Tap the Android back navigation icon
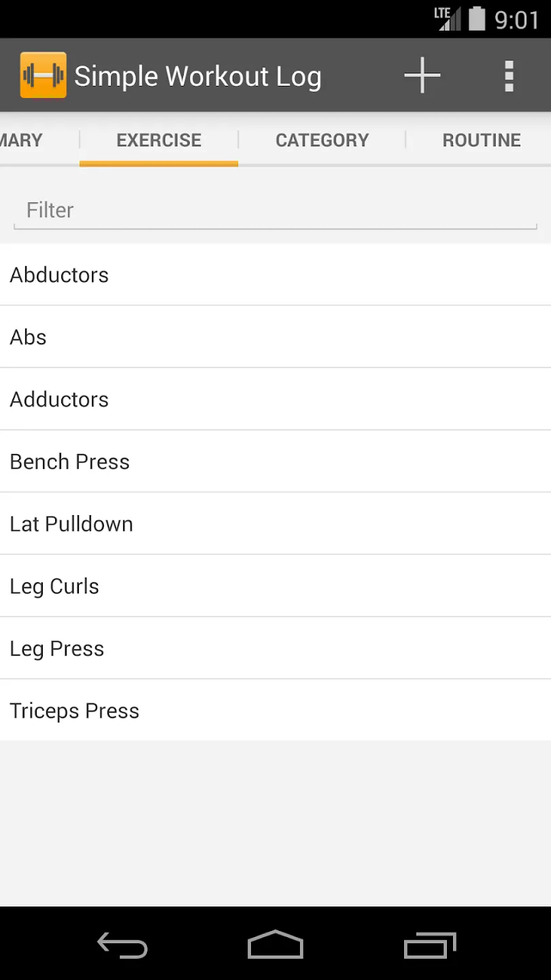 (x=122, y=945)
